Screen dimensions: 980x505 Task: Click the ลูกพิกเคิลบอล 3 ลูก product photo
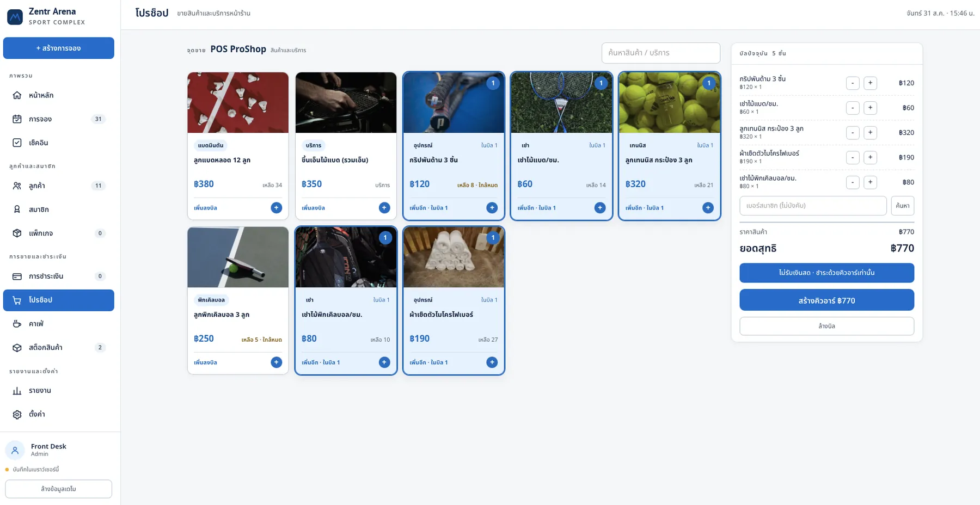click(238, 257)
